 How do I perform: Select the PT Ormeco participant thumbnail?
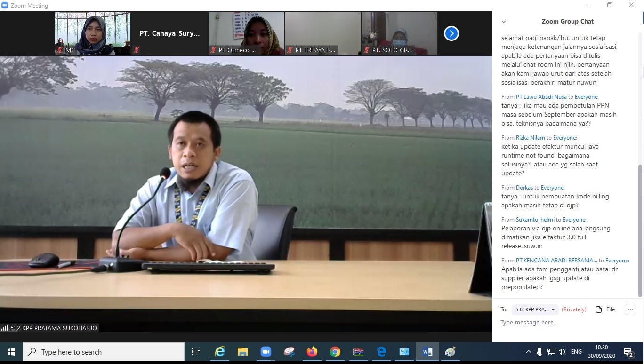coord(246,33)
